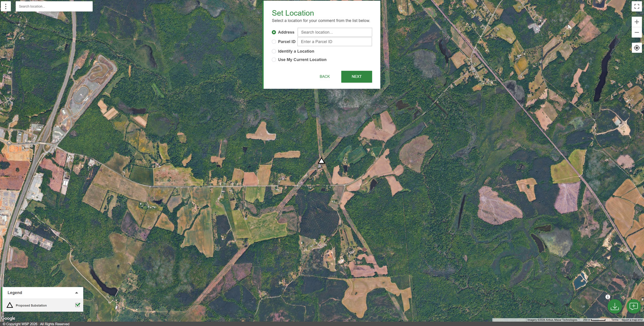Viewport: 644px width, 326px height.
Task: Center map on my location
Action: [x=636, y=48]
